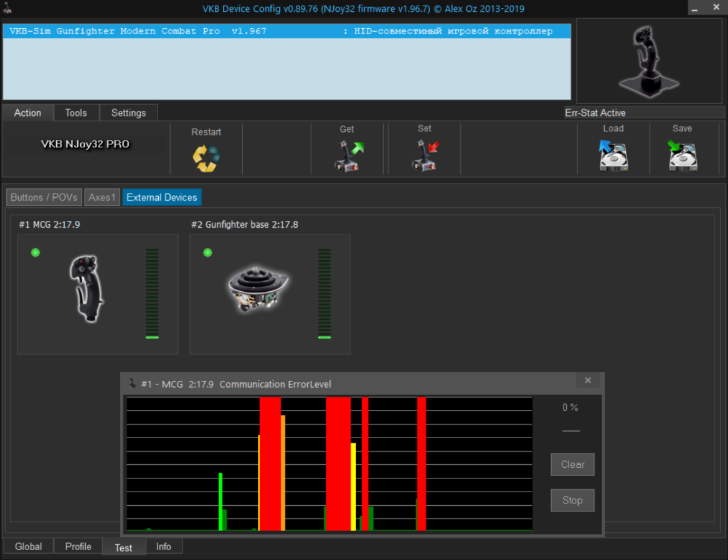Stop the communication error monitoring
The width and height of the screenshot is (728, 560).
pyautogui.click(x=572, y=500)
